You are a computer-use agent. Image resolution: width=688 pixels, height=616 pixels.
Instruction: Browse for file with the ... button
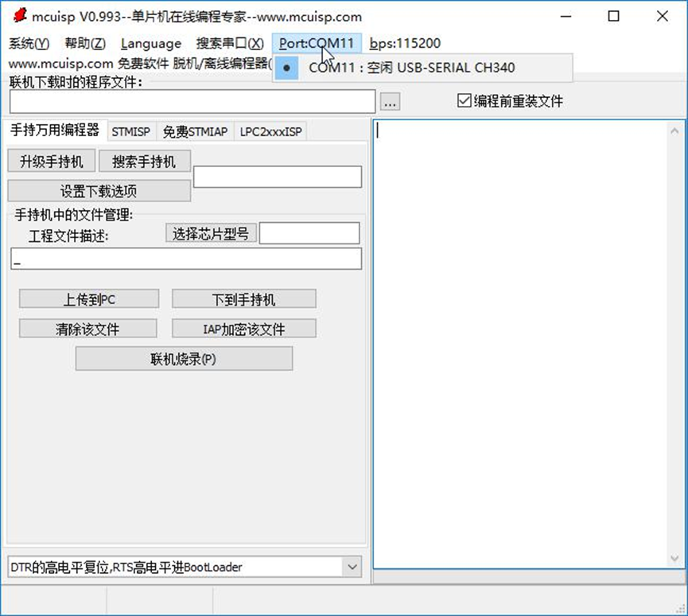click(x=390, y=101)
